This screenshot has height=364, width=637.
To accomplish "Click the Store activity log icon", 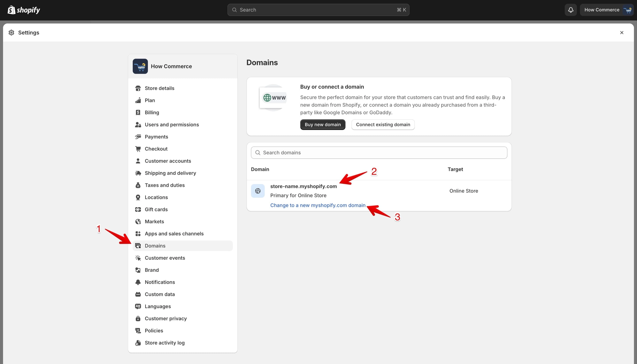I will (x=138, y=343).
